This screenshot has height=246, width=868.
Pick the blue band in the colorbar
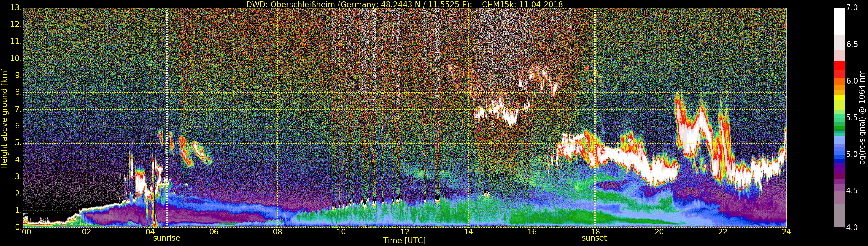tap(839, 155)
